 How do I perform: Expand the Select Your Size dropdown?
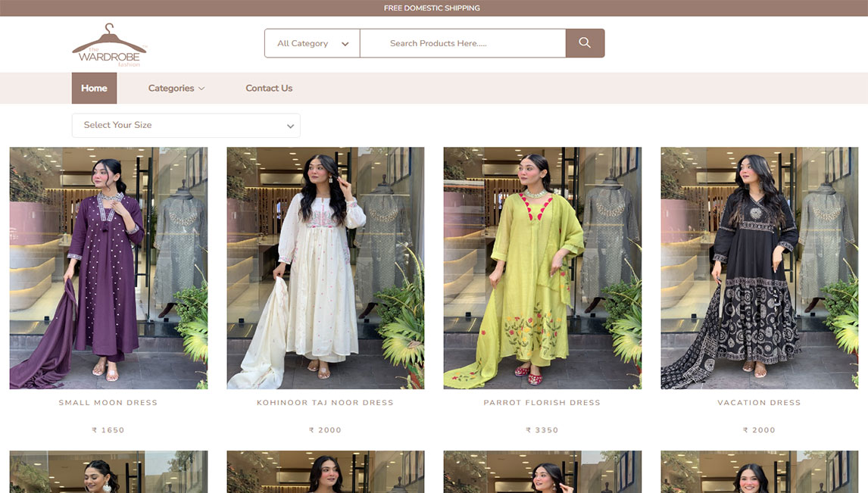(186, 125)
